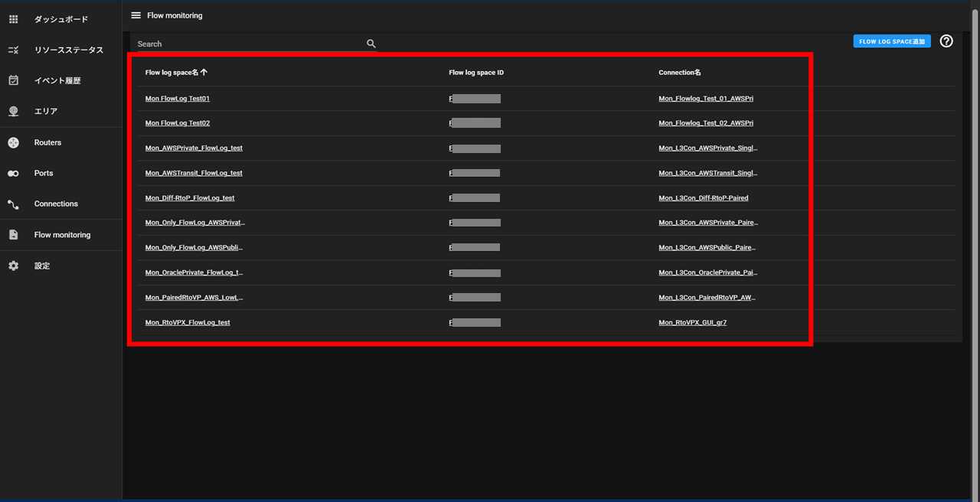Sort by Flow log space name arrow

[204, 72]
